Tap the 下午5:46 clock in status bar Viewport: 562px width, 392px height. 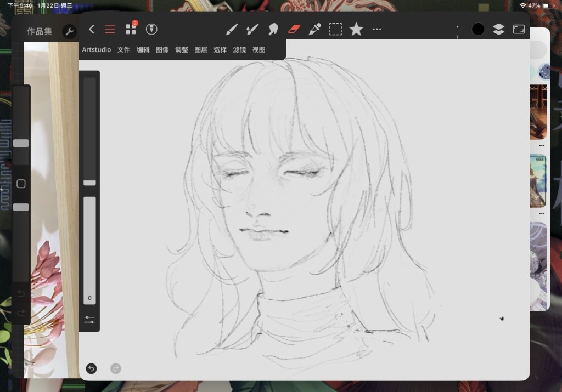tap(20, 5)
